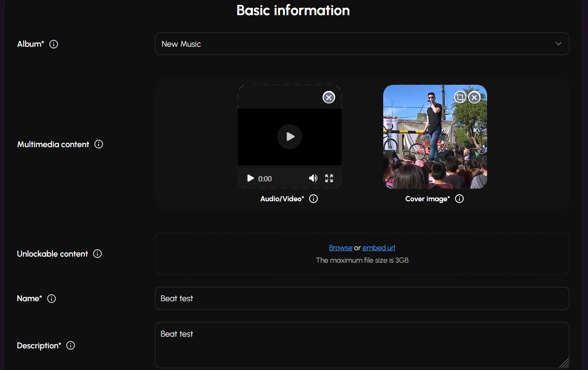Click info icon next to Cover image
Image resolution: width=588 pixels, height=370 pixels.
coord(459,199)
